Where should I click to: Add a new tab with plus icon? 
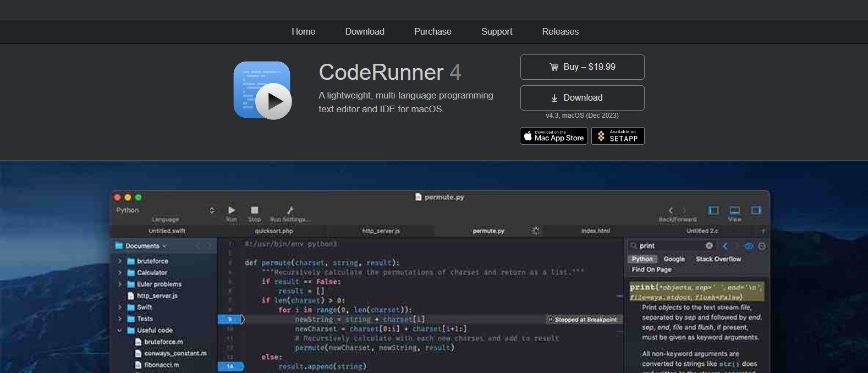tap(762, 231)
